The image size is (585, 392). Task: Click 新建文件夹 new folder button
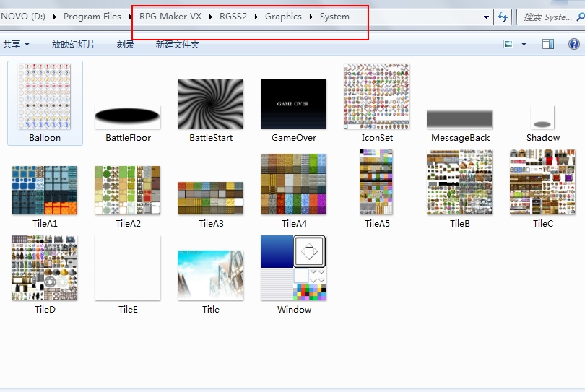178,44
